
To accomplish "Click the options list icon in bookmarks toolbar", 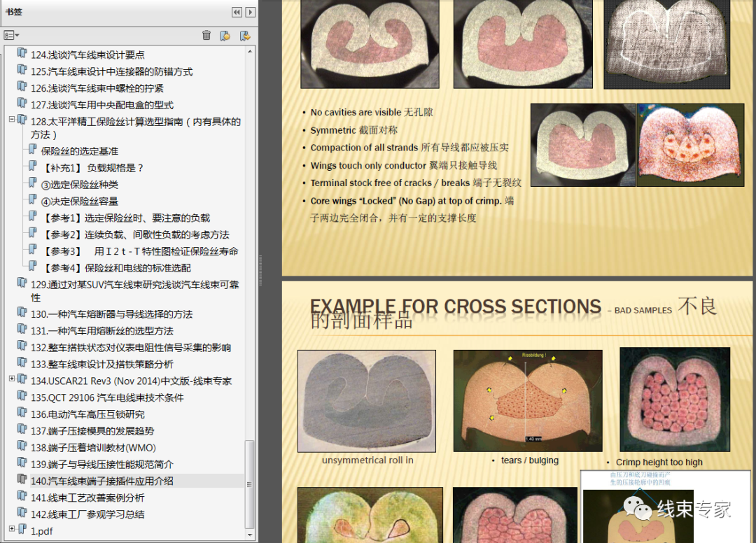I will 9,35.
